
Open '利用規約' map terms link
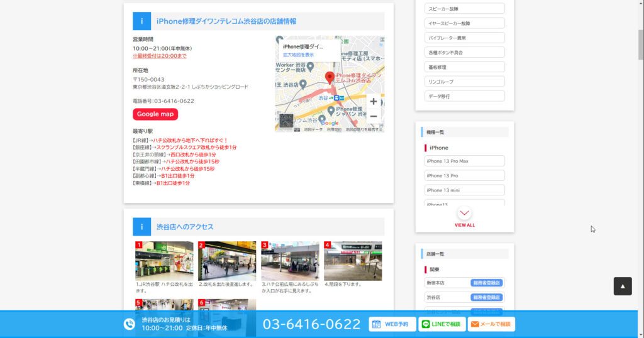(x=334, y=129)
